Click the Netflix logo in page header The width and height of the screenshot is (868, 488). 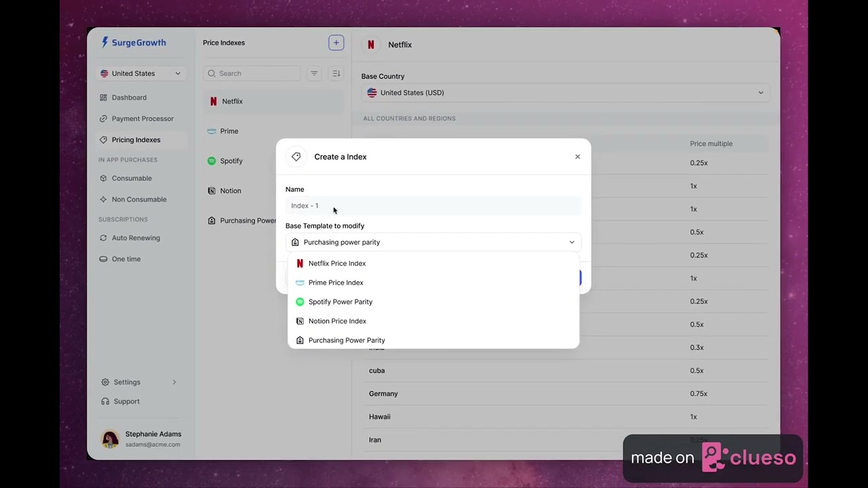371,45
